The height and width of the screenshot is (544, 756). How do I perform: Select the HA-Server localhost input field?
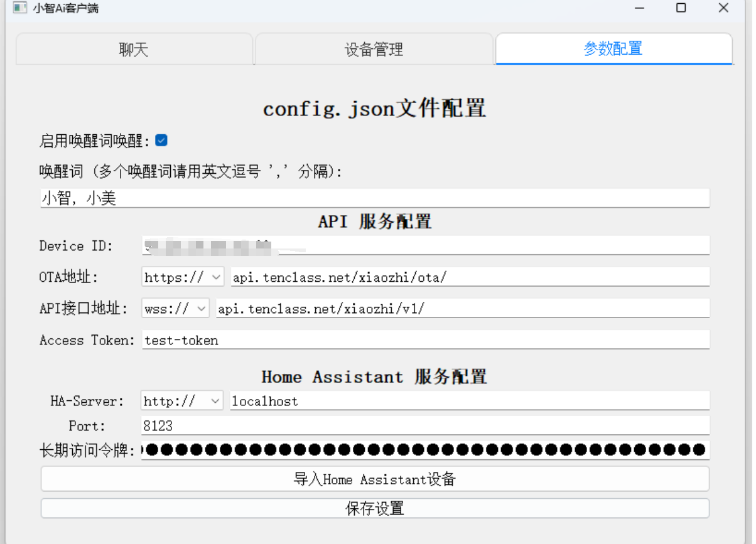click(x=470, y=401)
